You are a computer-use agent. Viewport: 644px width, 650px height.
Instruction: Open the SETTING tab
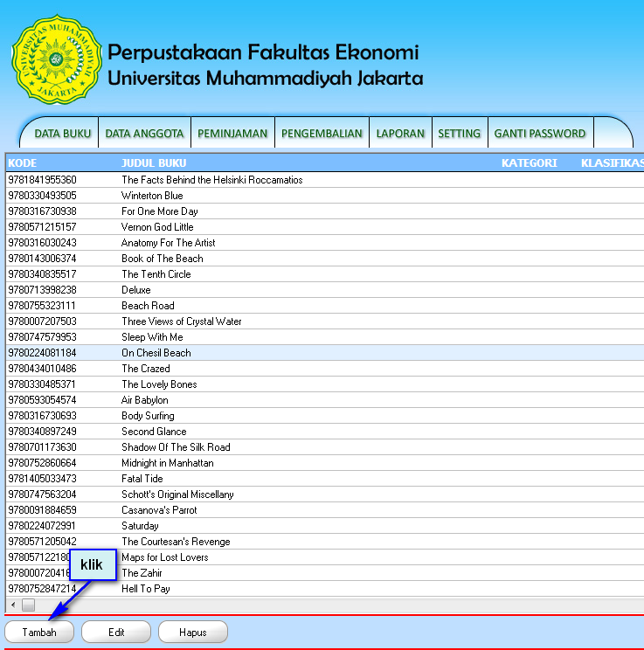click(x=460, y=134)
